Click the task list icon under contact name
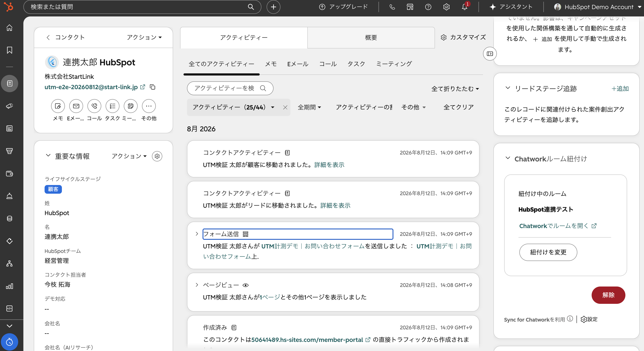 pyautogui.click(x=113, y=106)
